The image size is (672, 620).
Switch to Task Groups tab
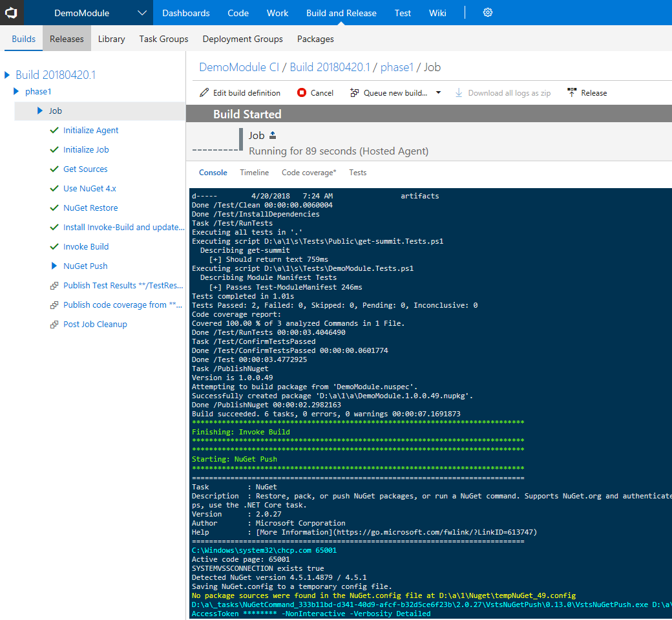coord(163,39)
